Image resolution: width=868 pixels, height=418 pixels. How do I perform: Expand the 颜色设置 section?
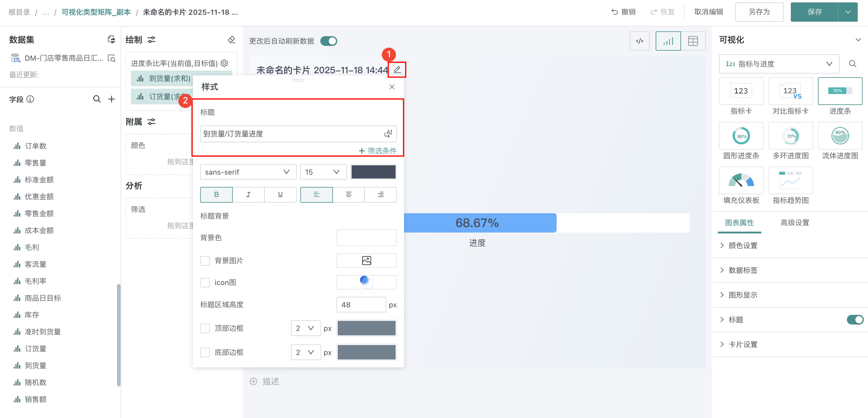pos(743,245)
